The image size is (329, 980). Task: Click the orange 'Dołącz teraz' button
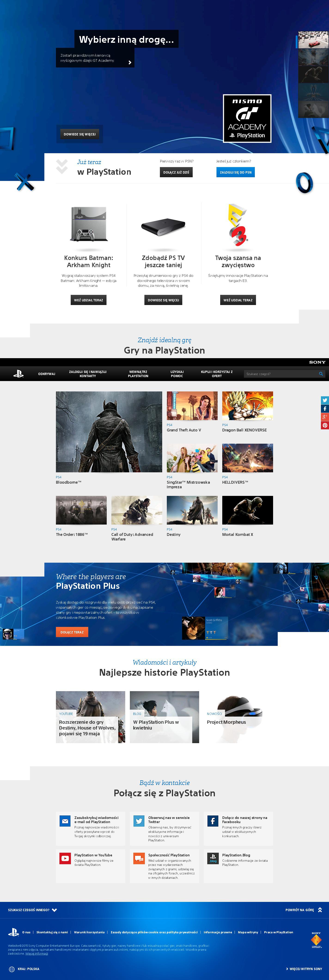click(x=72, y=632)
